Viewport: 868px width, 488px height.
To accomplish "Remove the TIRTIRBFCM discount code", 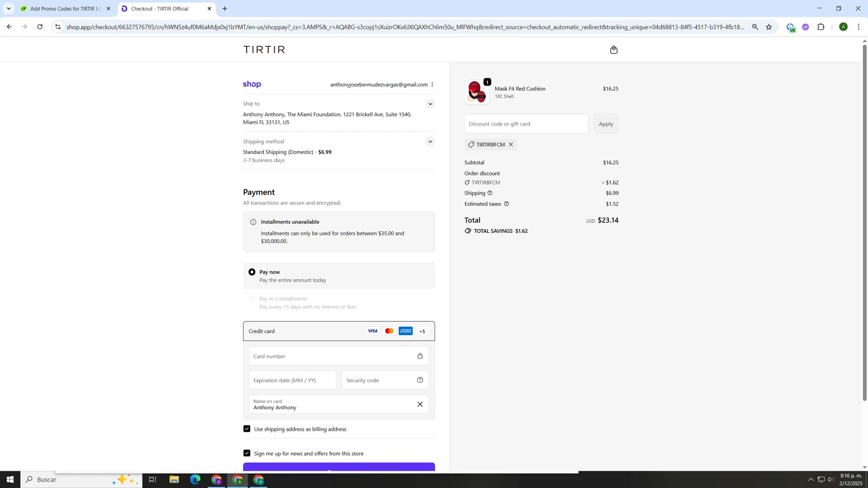I will click(511, 145).
